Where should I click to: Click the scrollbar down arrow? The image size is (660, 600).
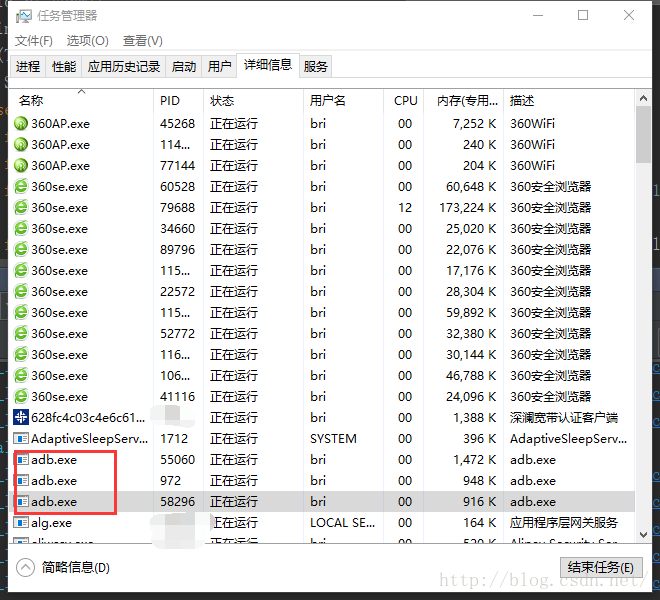643,535
